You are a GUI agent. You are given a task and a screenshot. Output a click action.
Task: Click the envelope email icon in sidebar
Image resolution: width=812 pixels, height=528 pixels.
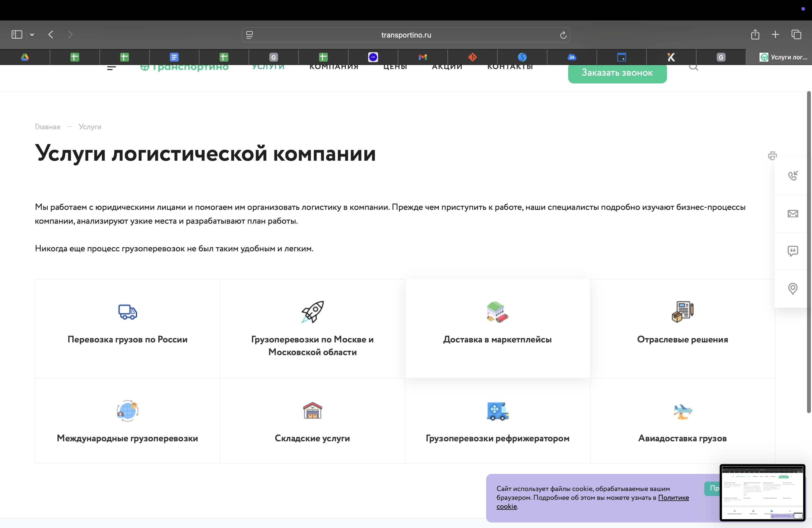click(793, 213)
